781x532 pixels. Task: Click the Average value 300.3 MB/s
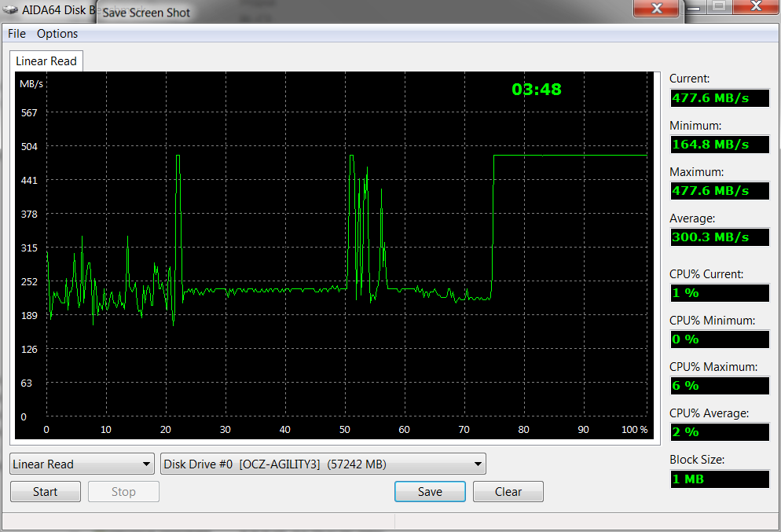tap(720, 237)
